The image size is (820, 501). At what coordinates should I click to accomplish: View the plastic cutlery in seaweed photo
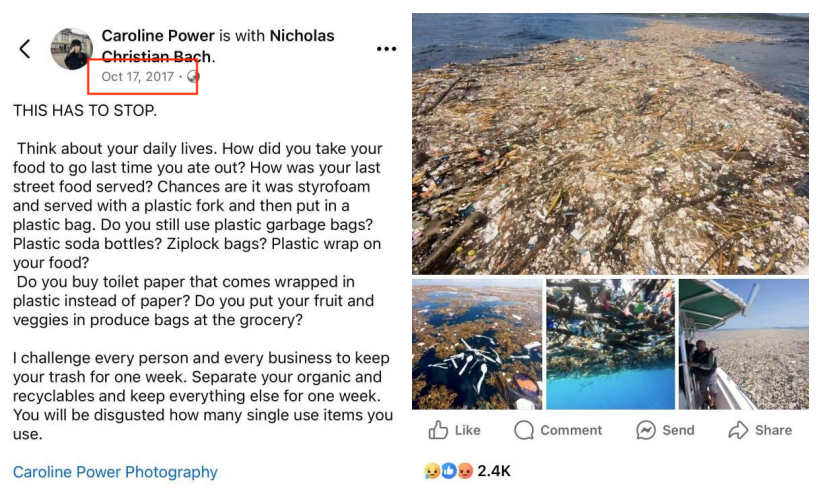pos(476,344)
